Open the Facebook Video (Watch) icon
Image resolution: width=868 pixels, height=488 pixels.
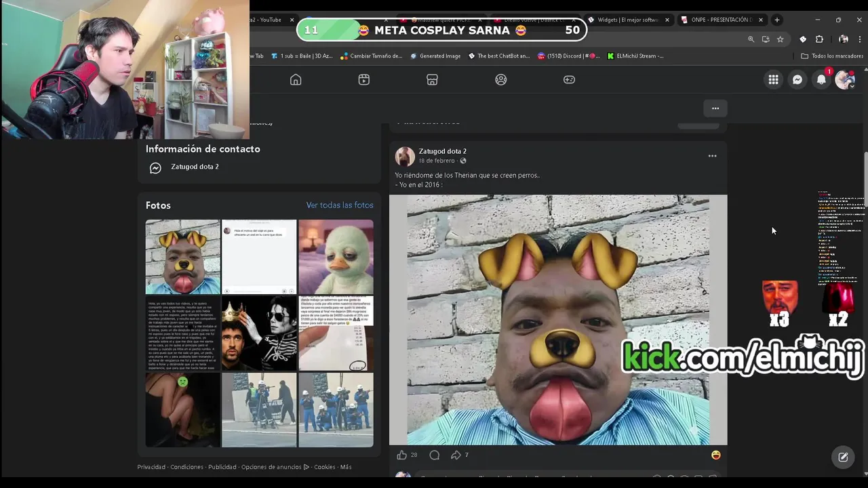point(364,79)
